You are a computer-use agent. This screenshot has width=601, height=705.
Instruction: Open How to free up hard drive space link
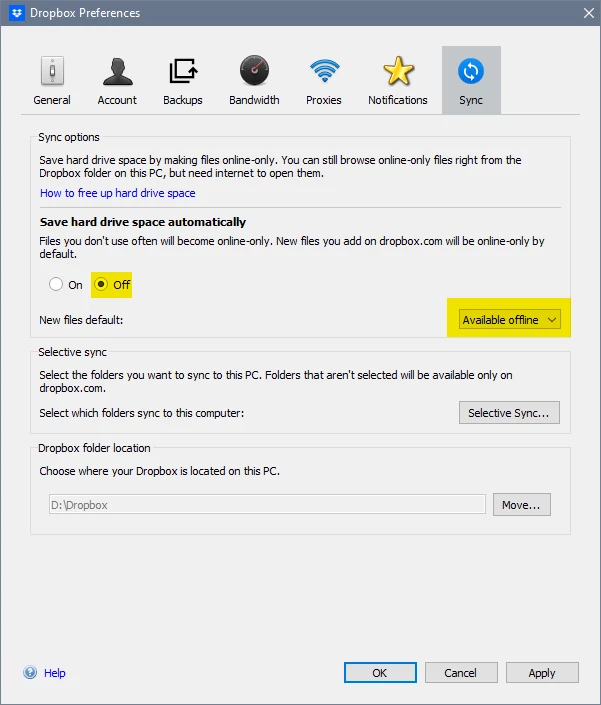pyautogui.click(x=118, y=193)
